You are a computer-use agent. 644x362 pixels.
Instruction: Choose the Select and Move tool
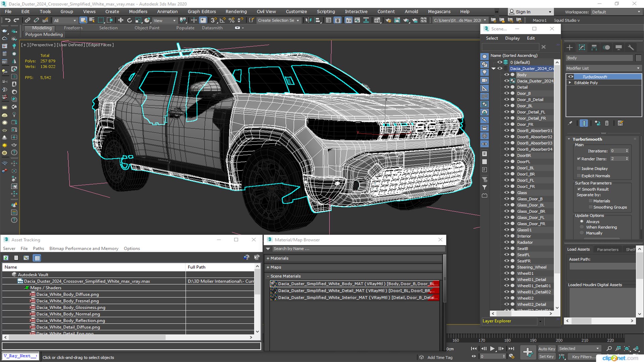point(121,20)
